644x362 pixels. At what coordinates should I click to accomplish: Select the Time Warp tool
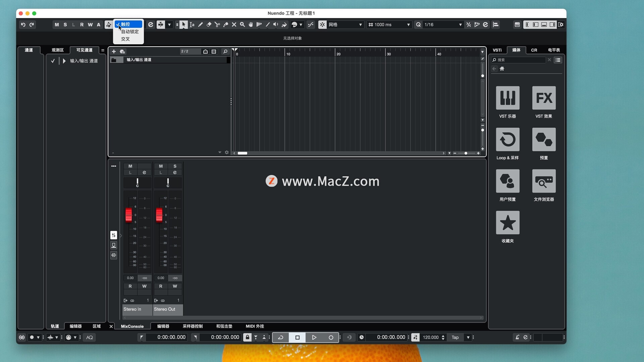(259, 24)
